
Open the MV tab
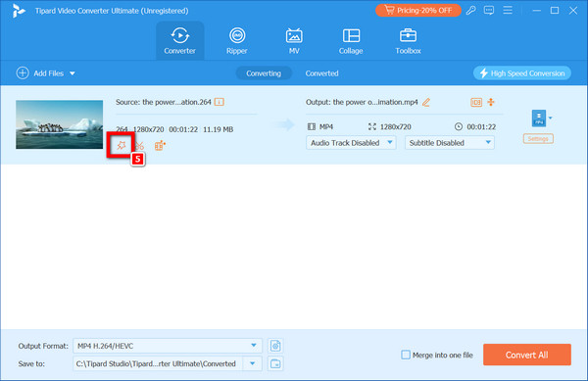click(x=294, y=40)
